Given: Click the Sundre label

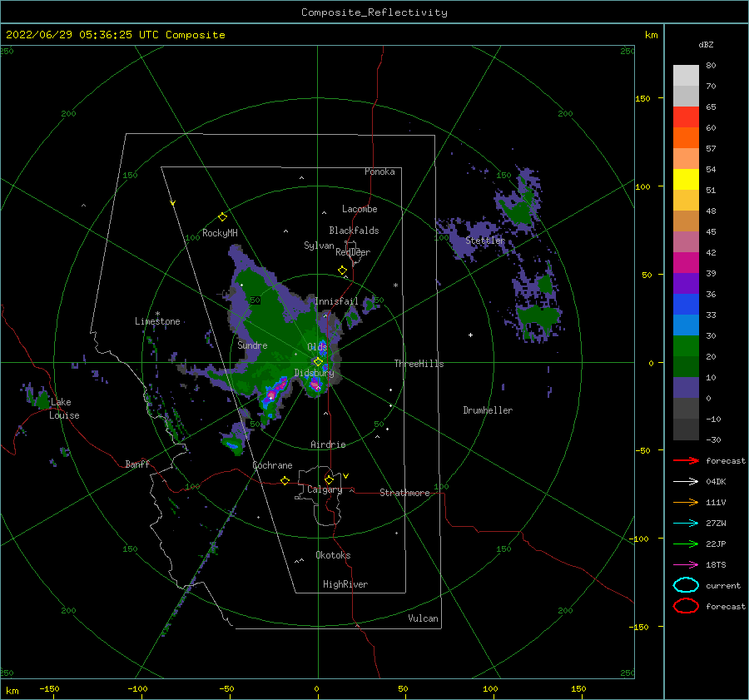Looking at the screenshot, I should (x=253, y=345).
